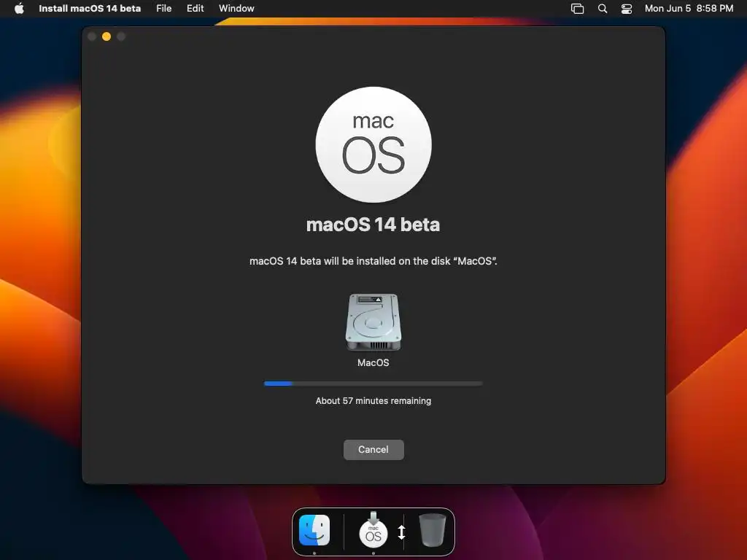Screen dimensions: 747x560
Task: Click the installation progress bar
Action: point(373,384)
